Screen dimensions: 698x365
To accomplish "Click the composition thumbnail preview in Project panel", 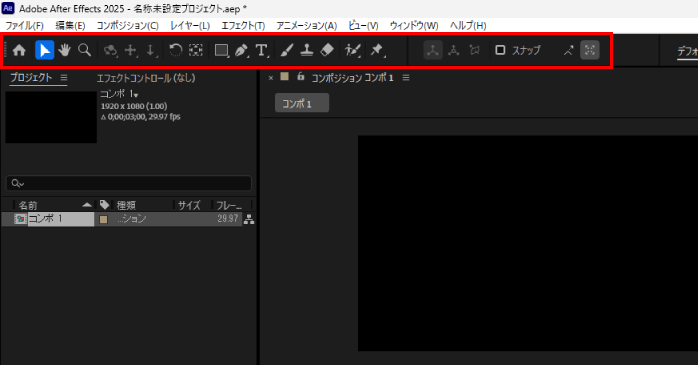I will [51, 118].
